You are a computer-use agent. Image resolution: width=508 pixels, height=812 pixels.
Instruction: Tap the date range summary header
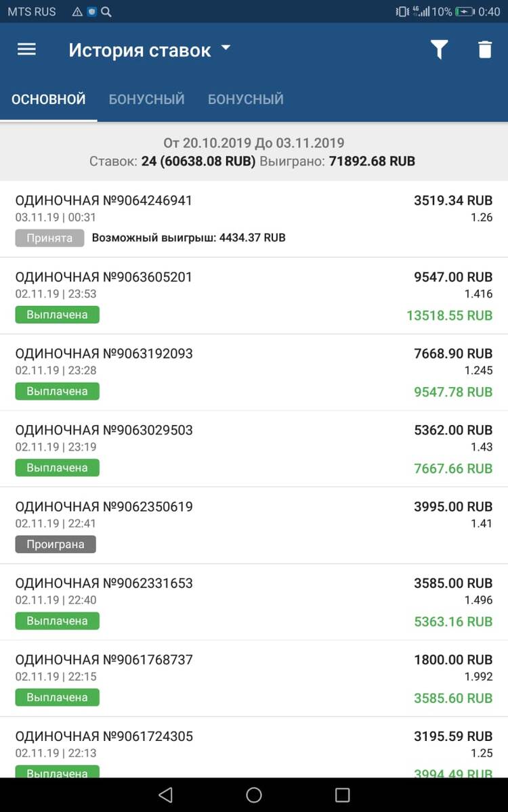(254, 152)
